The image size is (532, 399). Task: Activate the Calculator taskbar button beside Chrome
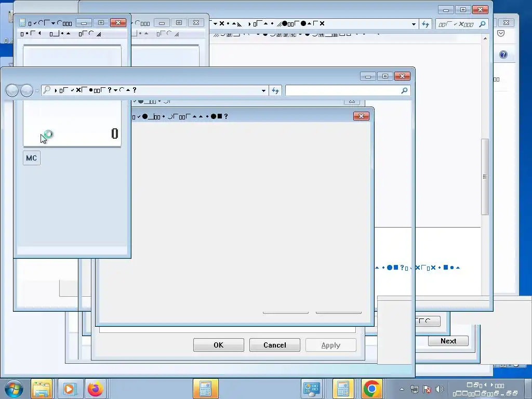click(x=343, y=389)
